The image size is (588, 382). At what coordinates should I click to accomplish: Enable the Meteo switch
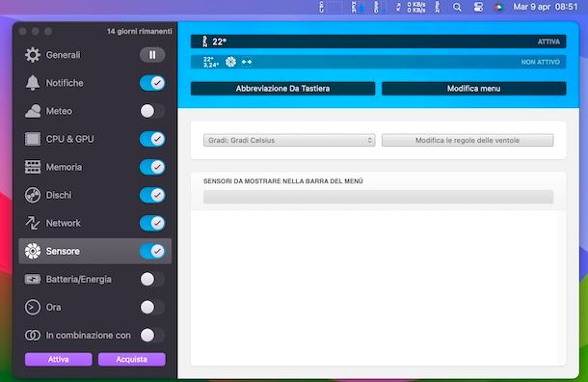coord(152,111)
